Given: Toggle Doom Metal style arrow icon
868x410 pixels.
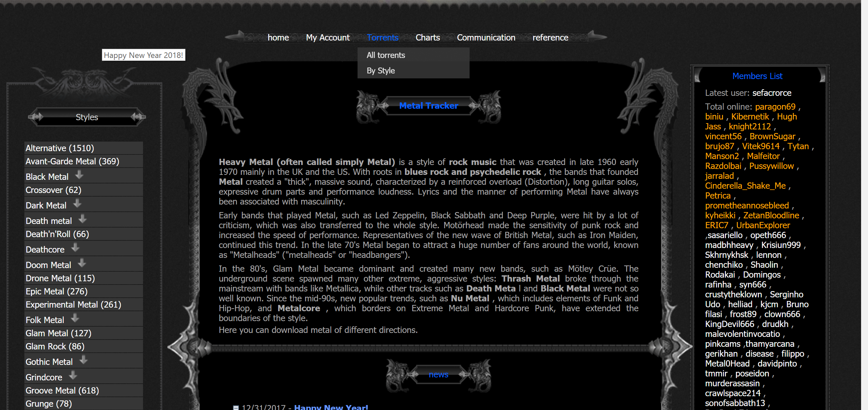Looking at the screenshot, I should pos(81,264).
